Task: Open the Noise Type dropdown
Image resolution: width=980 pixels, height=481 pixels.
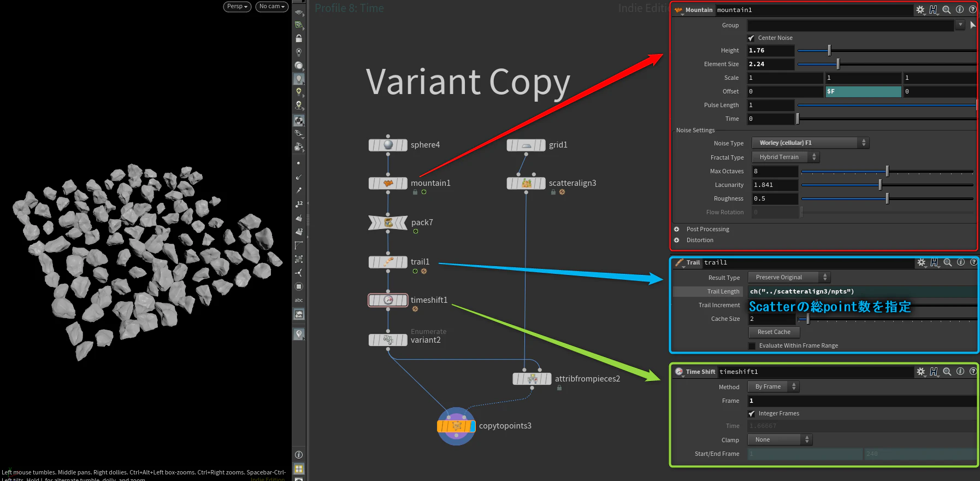Action: tap(810, 143)
